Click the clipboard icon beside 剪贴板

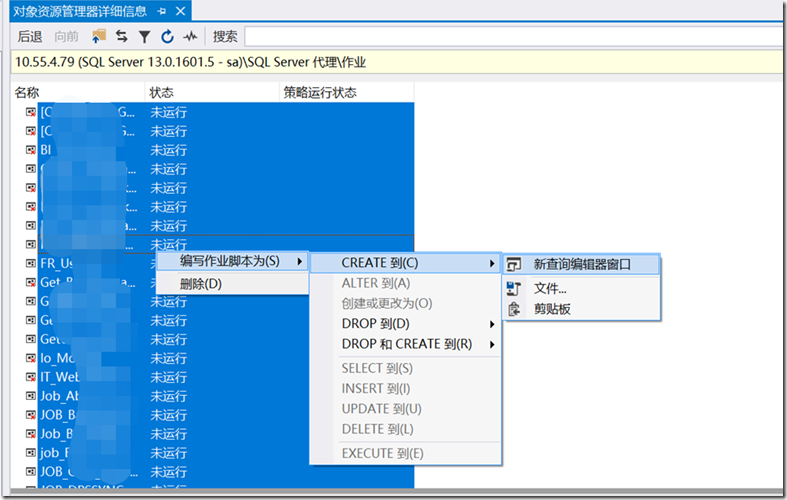tap(513, 309)
